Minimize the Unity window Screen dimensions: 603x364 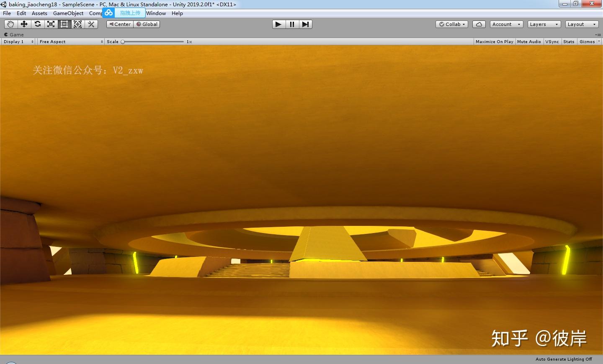(565, 4)
